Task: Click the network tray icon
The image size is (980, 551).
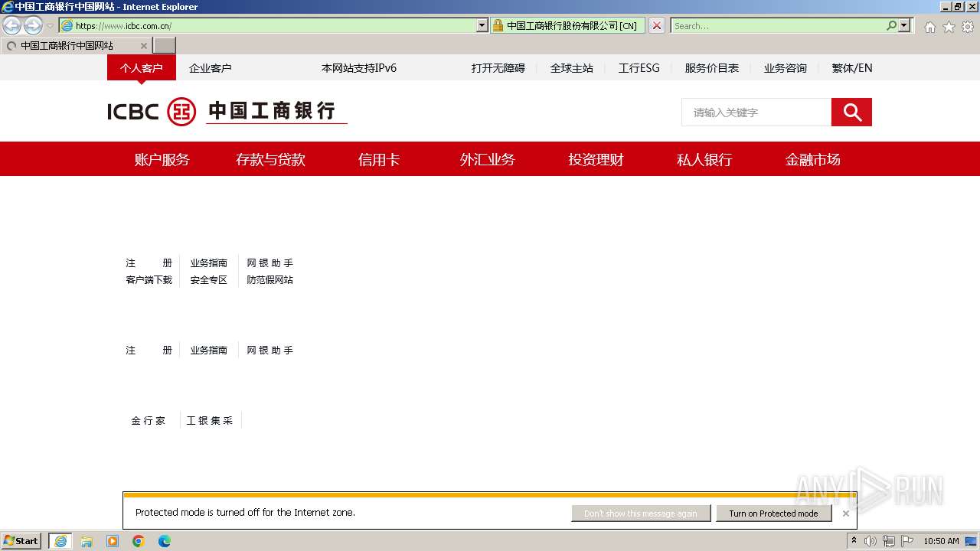Action: coord(889,541)
